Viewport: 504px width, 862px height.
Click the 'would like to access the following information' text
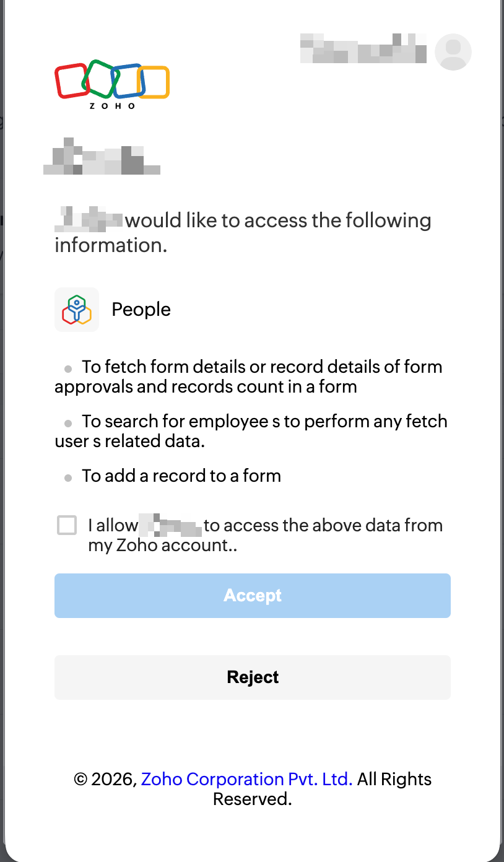pos(277,221)
